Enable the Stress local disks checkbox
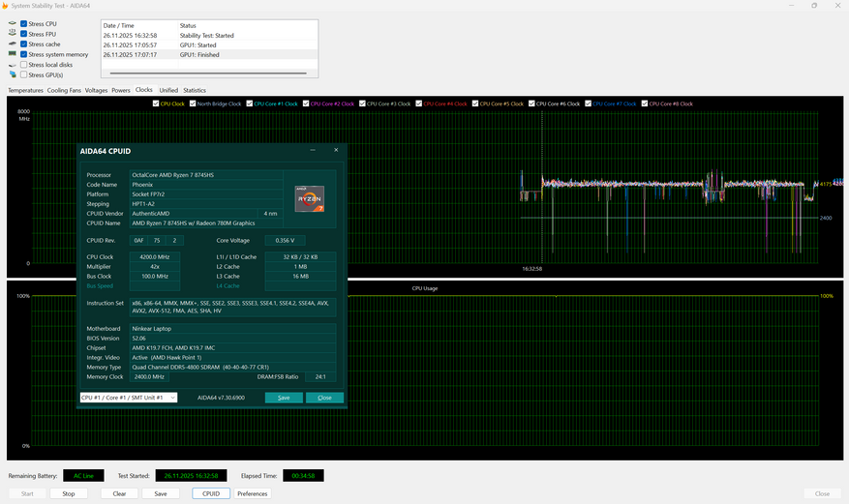This screenshot has height=504, width=849. (24, 65)
